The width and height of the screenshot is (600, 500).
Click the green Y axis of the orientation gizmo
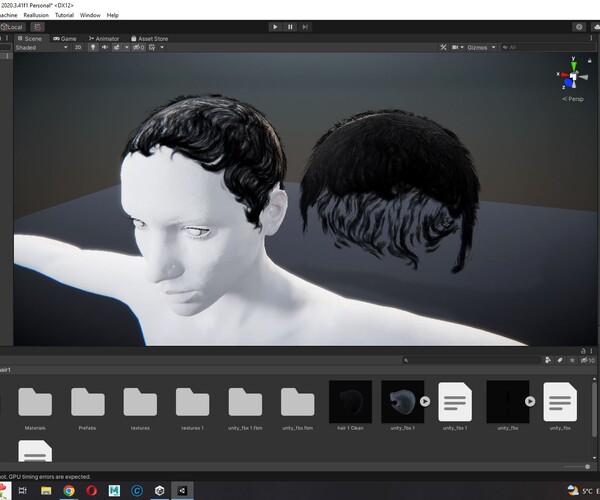(x=574, y=65)
